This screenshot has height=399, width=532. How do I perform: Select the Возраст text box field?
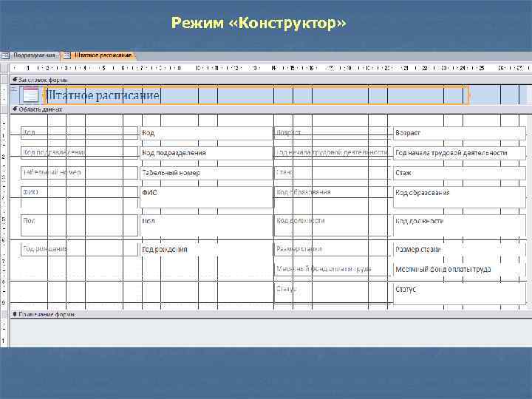click(x=460, y=133)
